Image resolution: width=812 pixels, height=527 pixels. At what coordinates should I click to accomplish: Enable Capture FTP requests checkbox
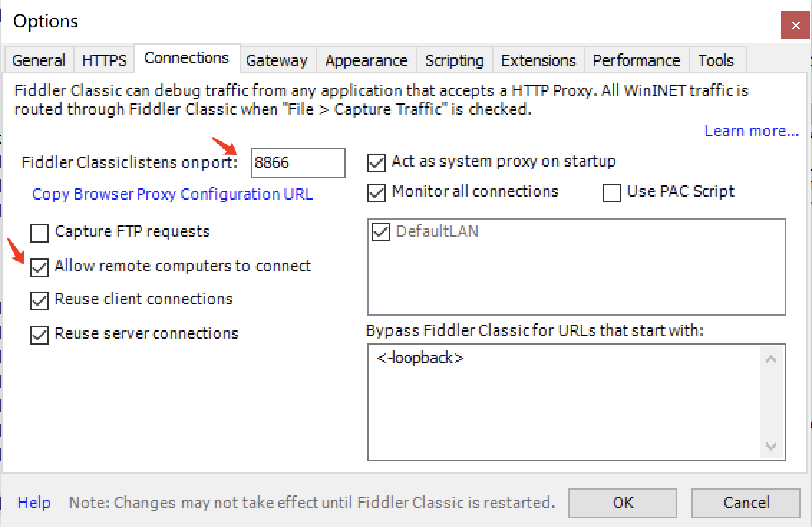pyautogui.click(x=39, y=233)
